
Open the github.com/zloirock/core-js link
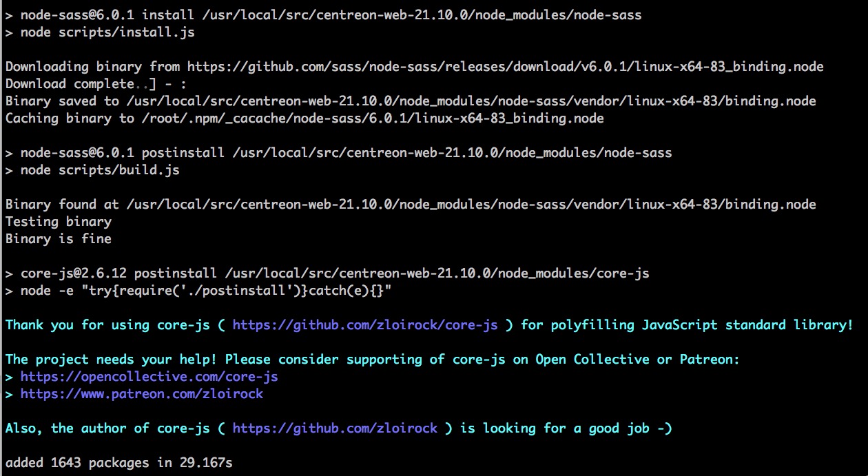[364, 325]
